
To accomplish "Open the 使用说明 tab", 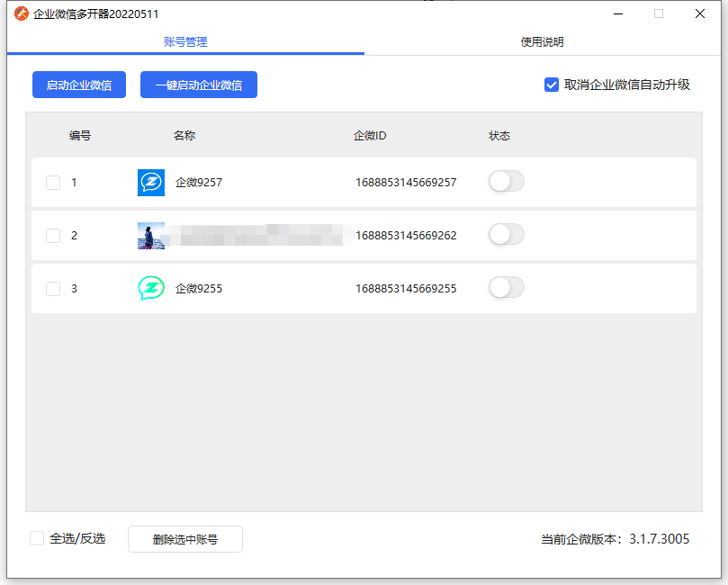I will [x=543, y=41].
